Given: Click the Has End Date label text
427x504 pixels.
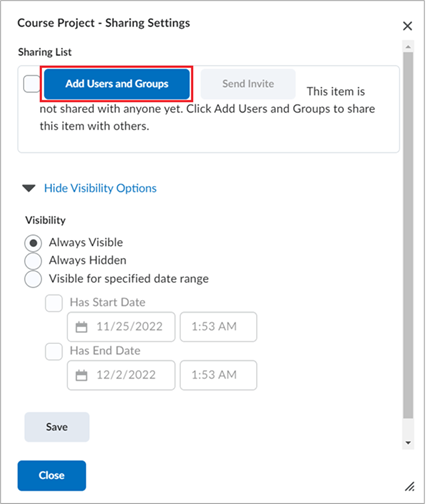Looking at the screenshot, I should (105, 351).
